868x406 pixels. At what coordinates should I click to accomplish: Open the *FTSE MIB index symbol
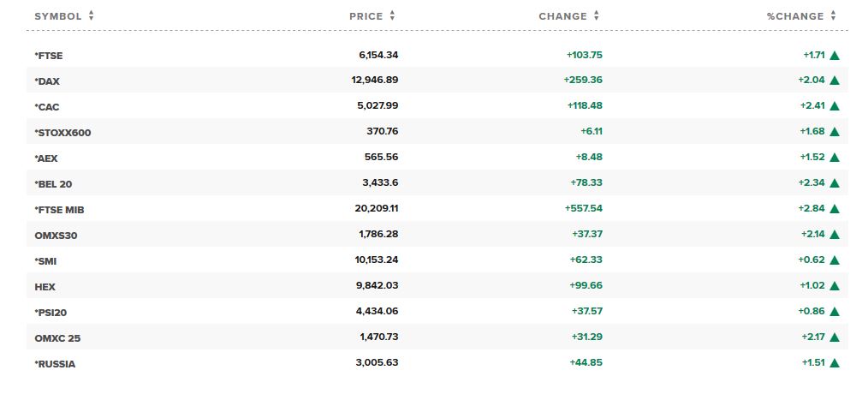[59, 210]
